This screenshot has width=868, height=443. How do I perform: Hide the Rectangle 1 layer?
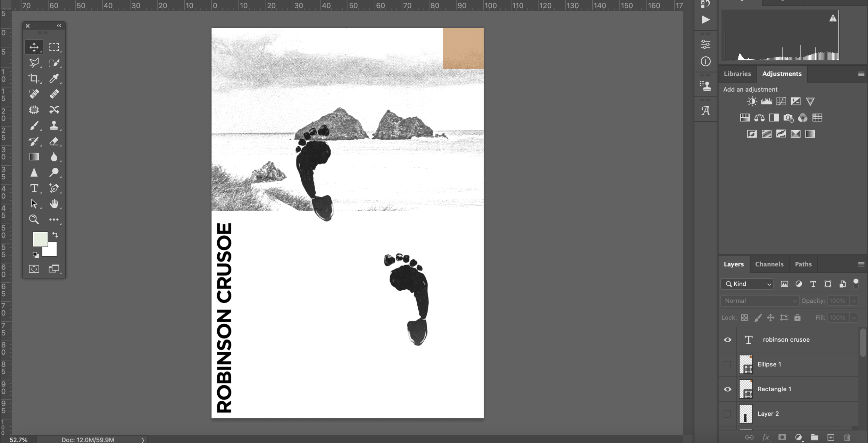click(x=728, y=389)
